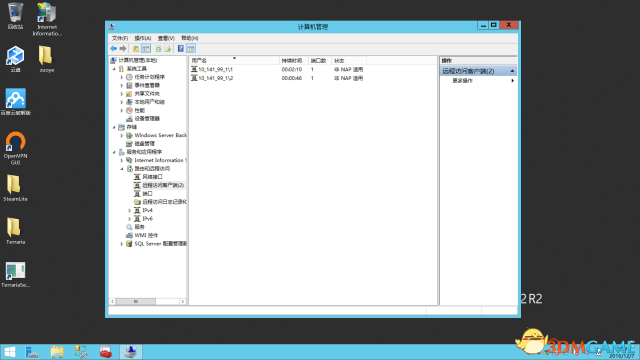Screen dimensions: 640x360
Task: Collapse the 远程访问客户端(2) actions section arrow
Action: click(x=512, y=71)
